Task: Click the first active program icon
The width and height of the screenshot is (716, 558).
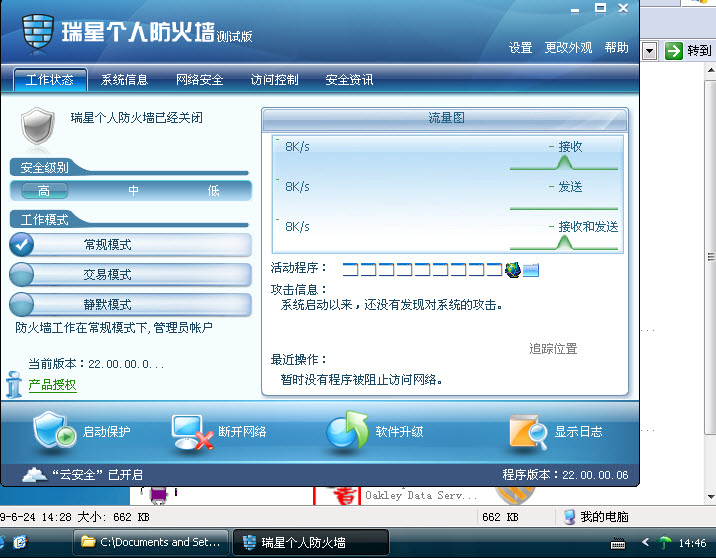Action: pos(350,270)
